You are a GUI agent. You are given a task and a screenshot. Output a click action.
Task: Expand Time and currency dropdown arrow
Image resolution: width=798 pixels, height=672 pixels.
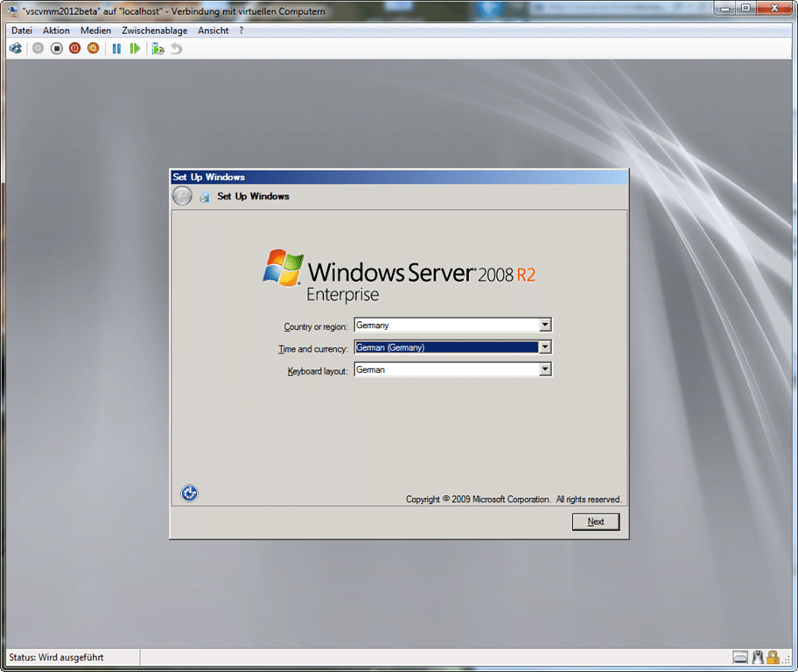pyautogui.click(x=545, y=347)
